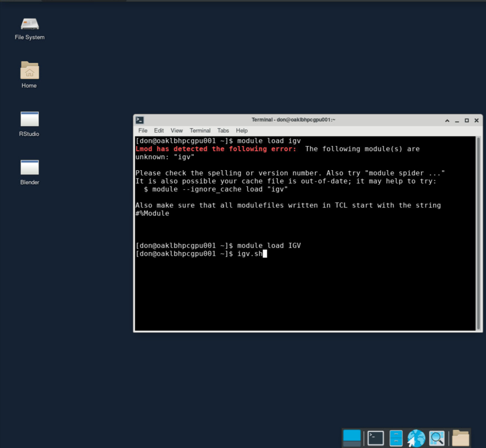486x448 pixels.
Task: Open the Tabs menu in Terminal
Action: click(x=223, y=131)
